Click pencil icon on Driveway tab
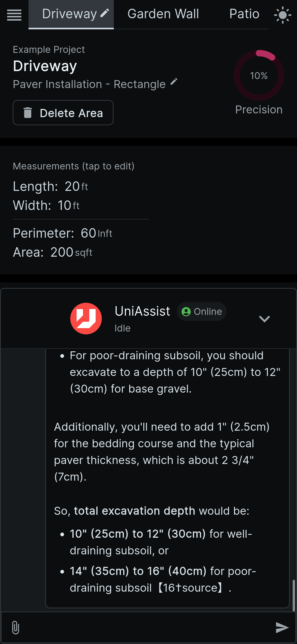 point(105,13)
